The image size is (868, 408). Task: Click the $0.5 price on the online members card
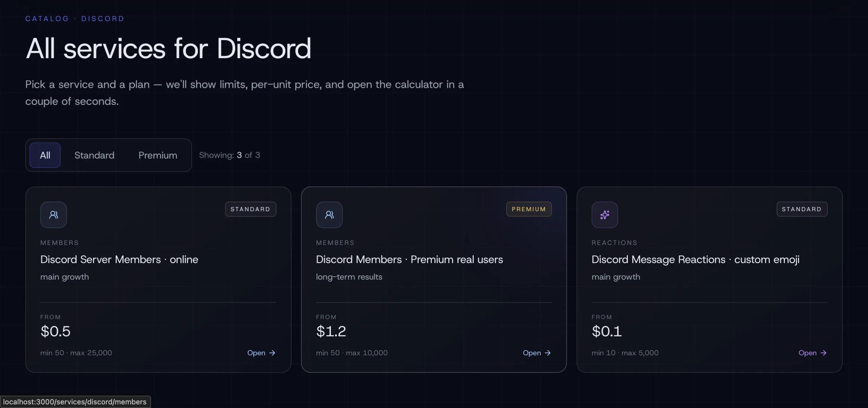click(x=55, y=331)
